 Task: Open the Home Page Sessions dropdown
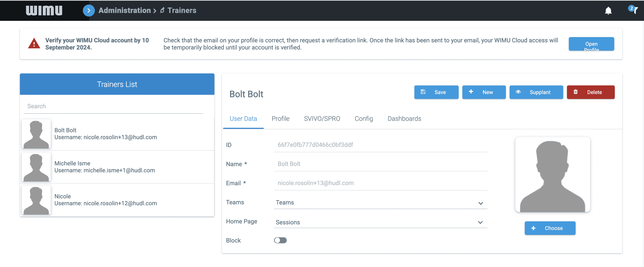380,222
